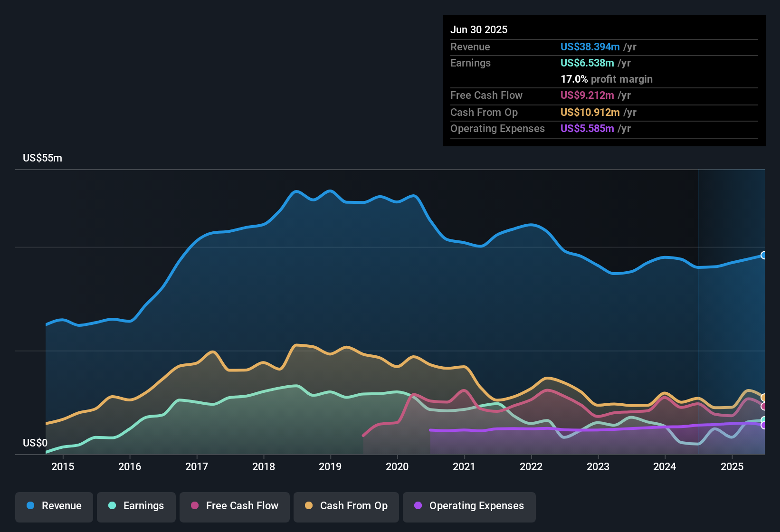Select the blue Revenue endpoint marker on chart
The image size is (780, 532).
(763, 256)
